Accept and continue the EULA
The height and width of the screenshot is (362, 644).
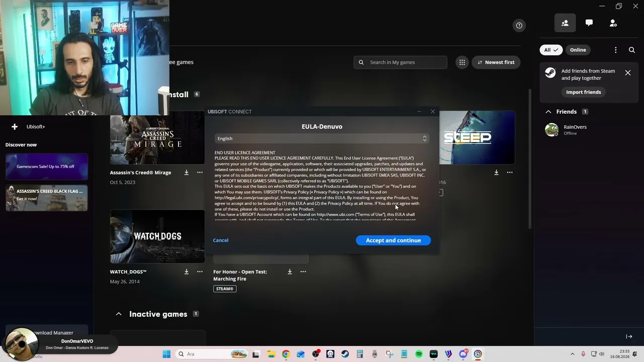coord(393,240)
